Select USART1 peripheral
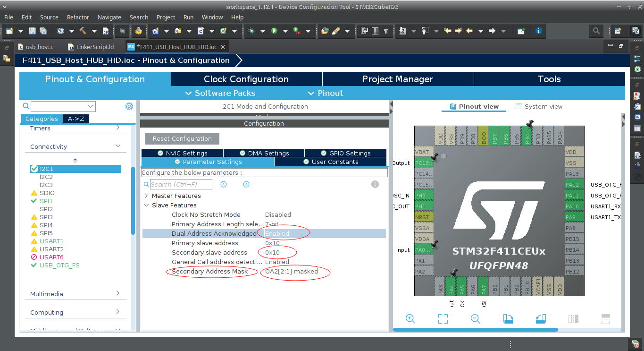This screenshot has height=351, width=644. tap(51, 241)
